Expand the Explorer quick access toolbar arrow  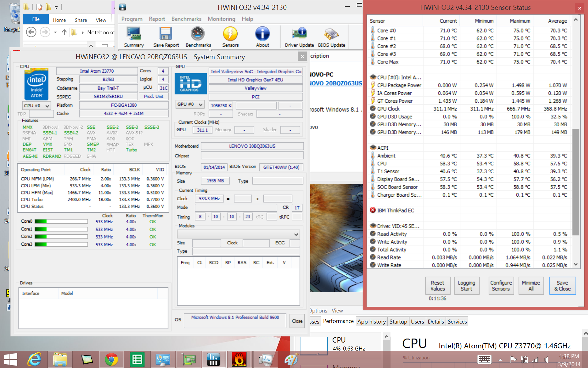pyautogui.click(x=56, y=7)
